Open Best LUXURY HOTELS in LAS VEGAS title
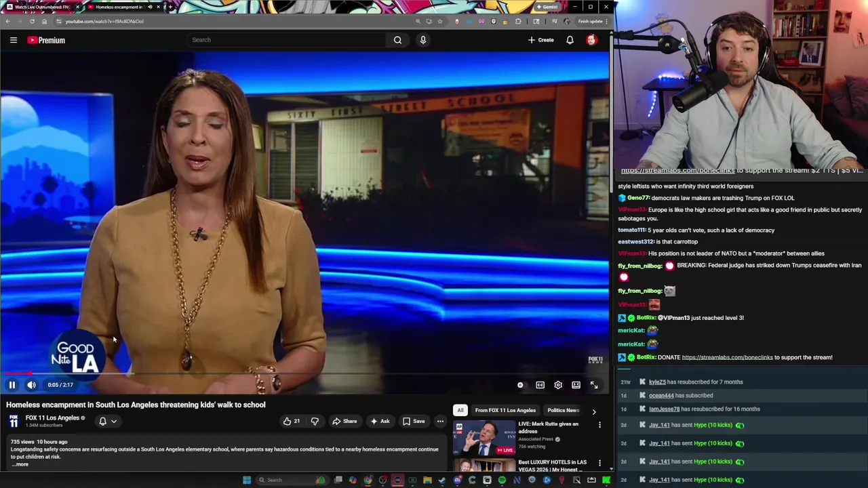Screen dimensions: 868x488 tap(553, 466)
